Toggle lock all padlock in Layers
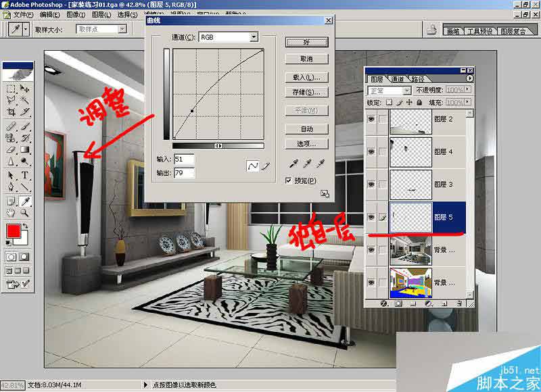 pos(419,102)
